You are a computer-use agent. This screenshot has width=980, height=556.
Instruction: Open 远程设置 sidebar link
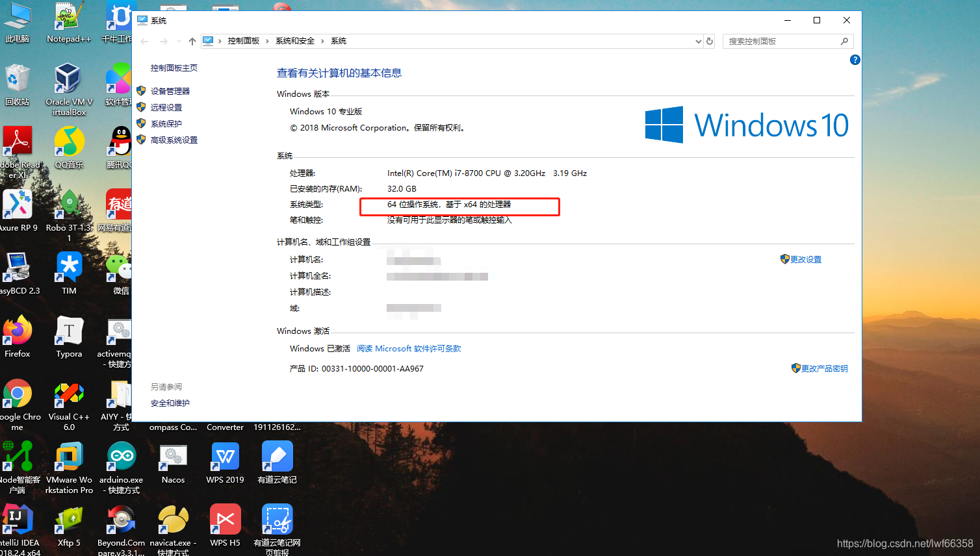166,107
